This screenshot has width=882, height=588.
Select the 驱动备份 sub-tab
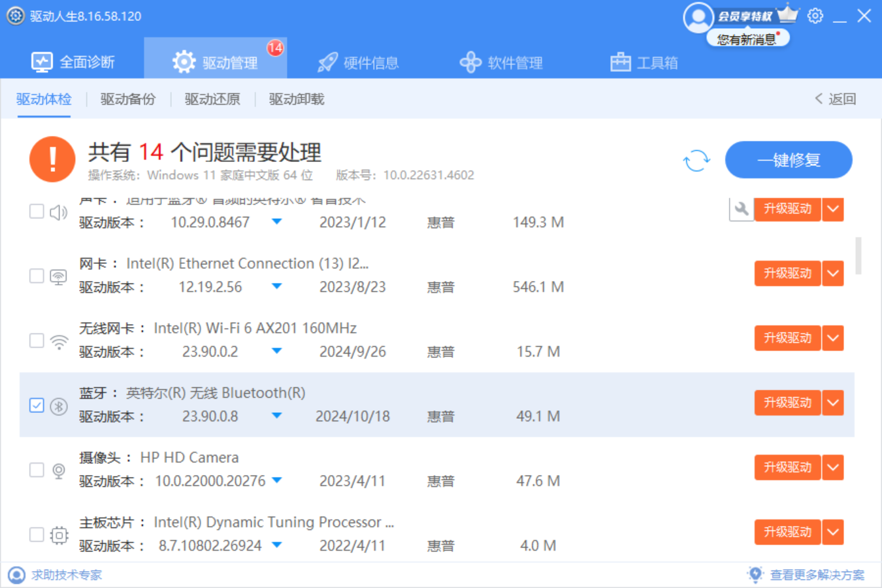tap(128, 99)
